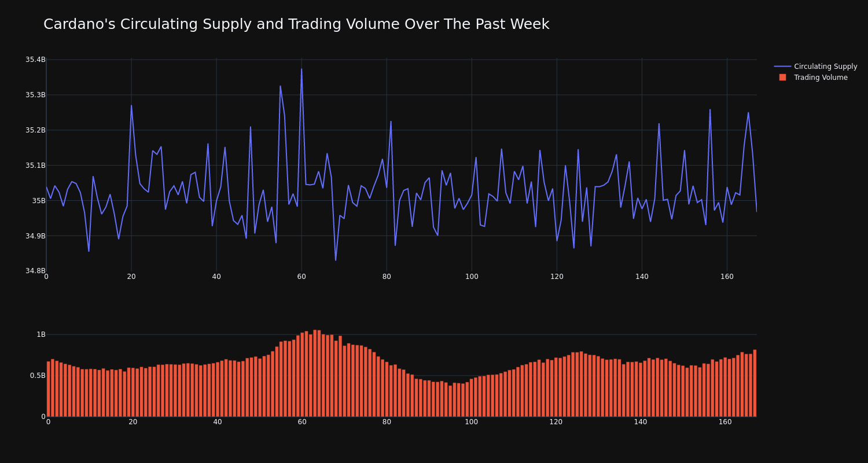This screenshot has width=868, height=463.
Task: Click the Circulating Supply blue line swatch
Action: point(782,67)
